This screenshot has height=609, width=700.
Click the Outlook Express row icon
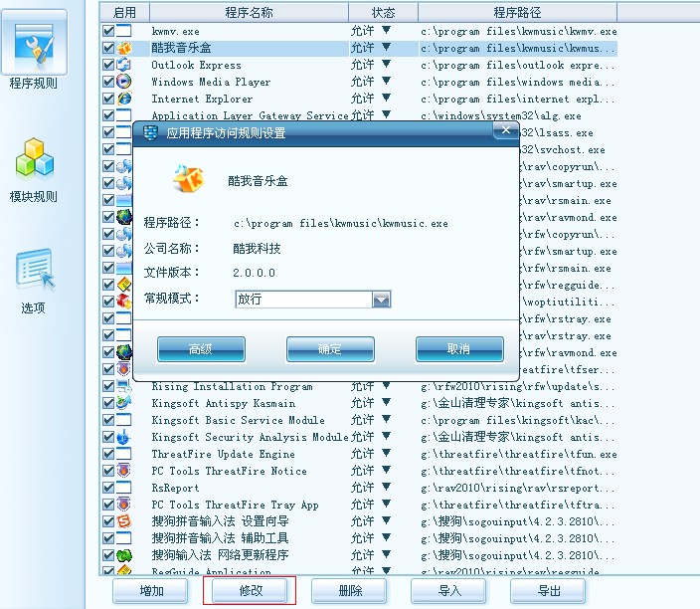[x=124, y=65]
